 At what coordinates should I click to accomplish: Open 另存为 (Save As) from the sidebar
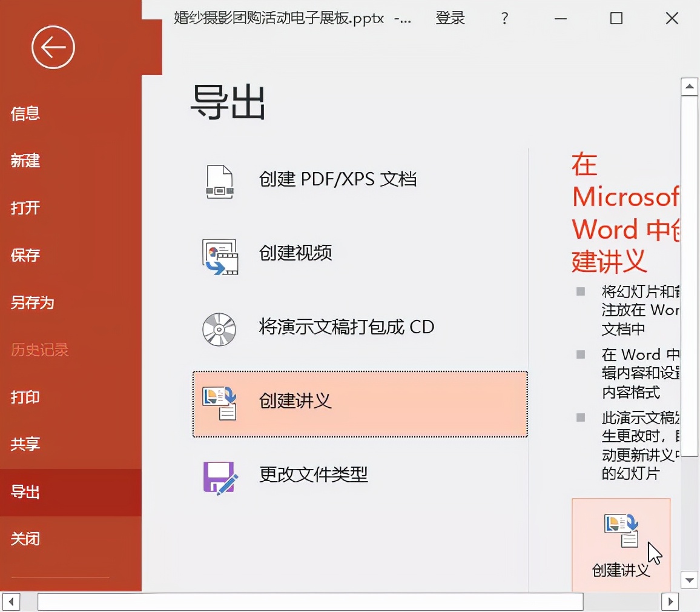(x=33, y=303)
